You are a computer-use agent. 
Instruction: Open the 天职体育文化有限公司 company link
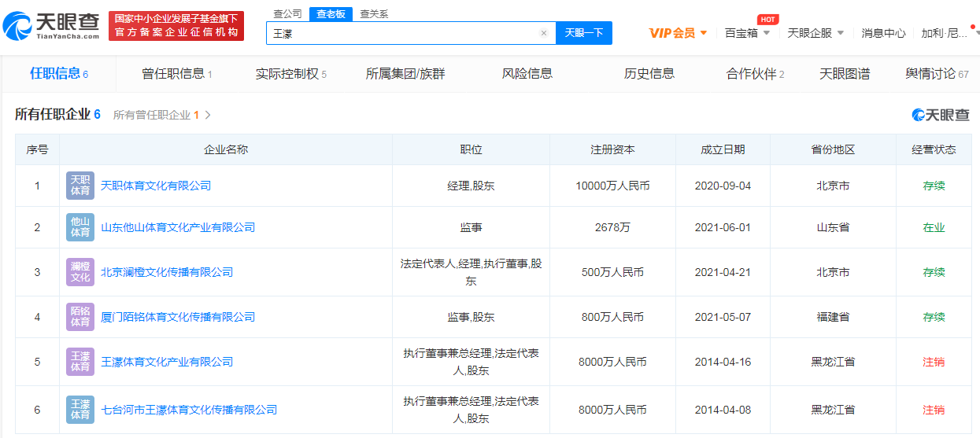(x=156, y=186)
